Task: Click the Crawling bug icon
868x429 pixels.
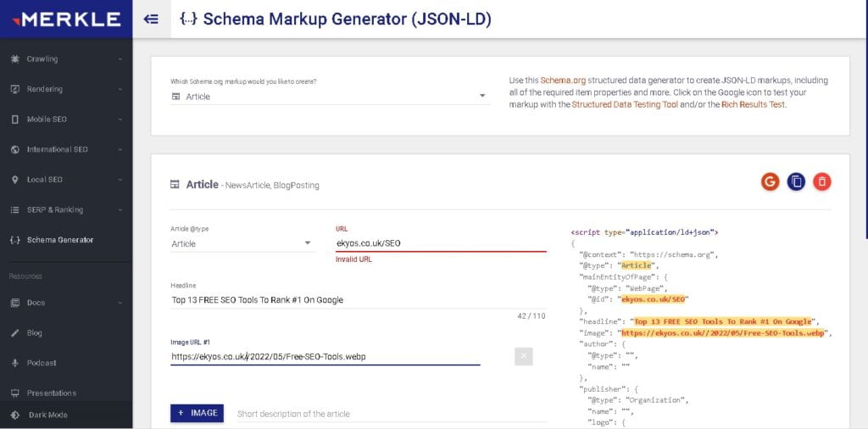Action: 15,59
